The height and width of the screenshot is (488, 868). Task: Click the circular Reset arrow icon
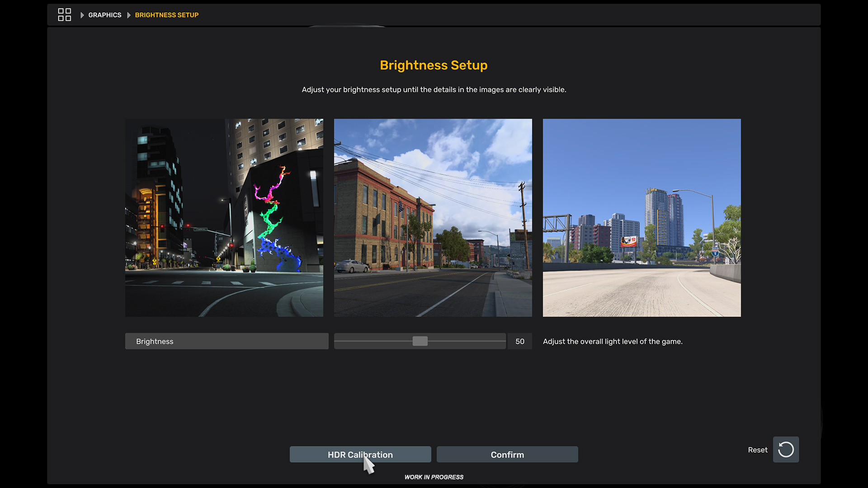pos(786,450)
